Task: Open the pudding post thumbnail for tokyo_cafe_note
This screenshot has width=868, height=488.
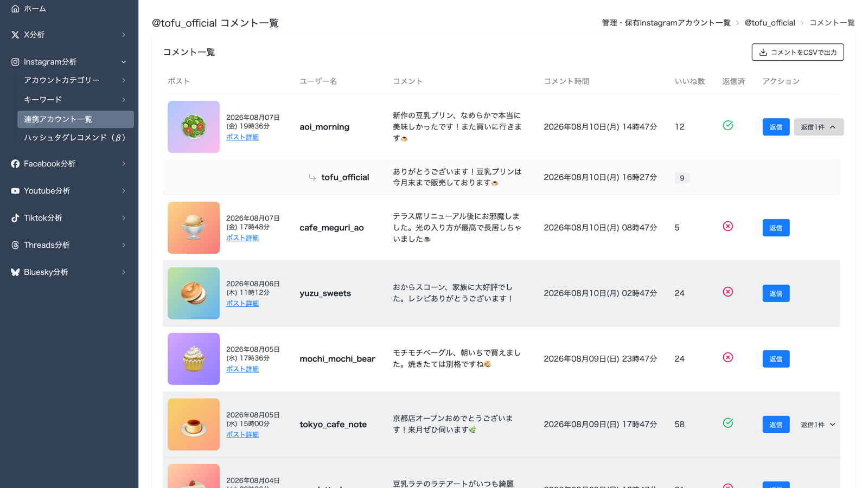Action: [x=194, y=425]
